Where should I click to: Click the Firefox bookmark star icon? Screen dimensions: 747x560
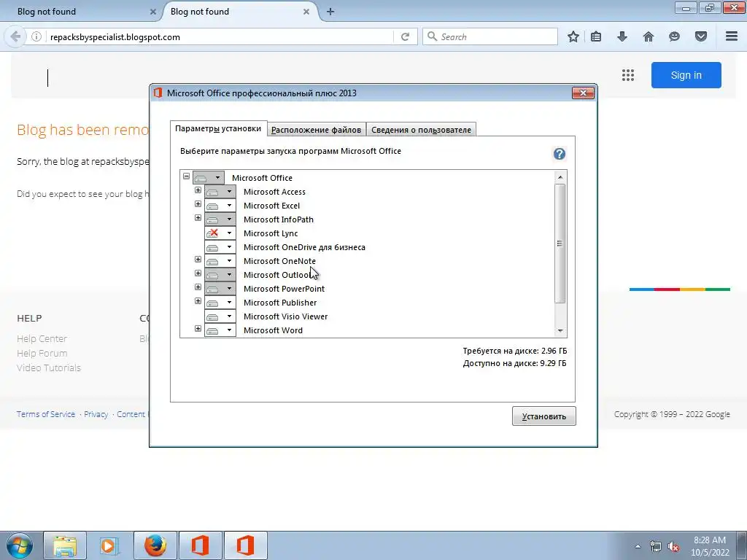coord(573,36)
